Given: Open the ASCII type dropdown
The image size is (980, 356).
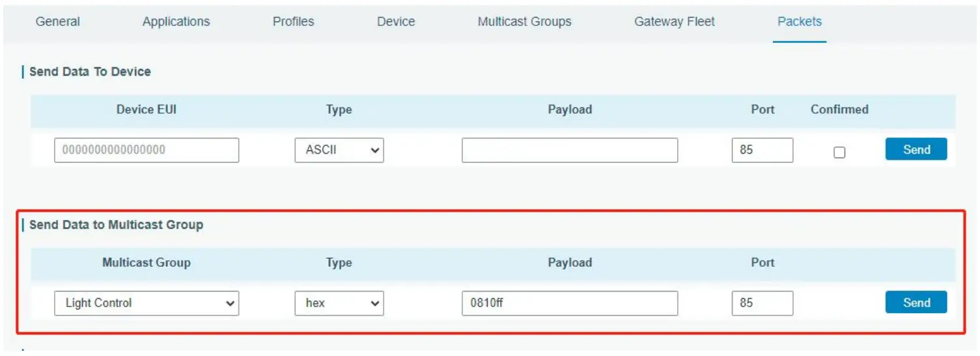Looking at the screenshot, I should tap(339, 150).
